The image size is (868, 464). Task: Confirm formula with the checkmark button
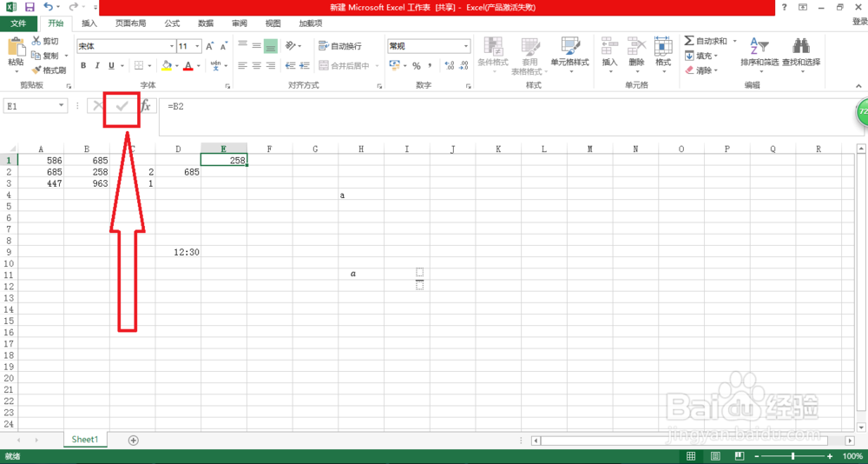click(x=122, y=105)
